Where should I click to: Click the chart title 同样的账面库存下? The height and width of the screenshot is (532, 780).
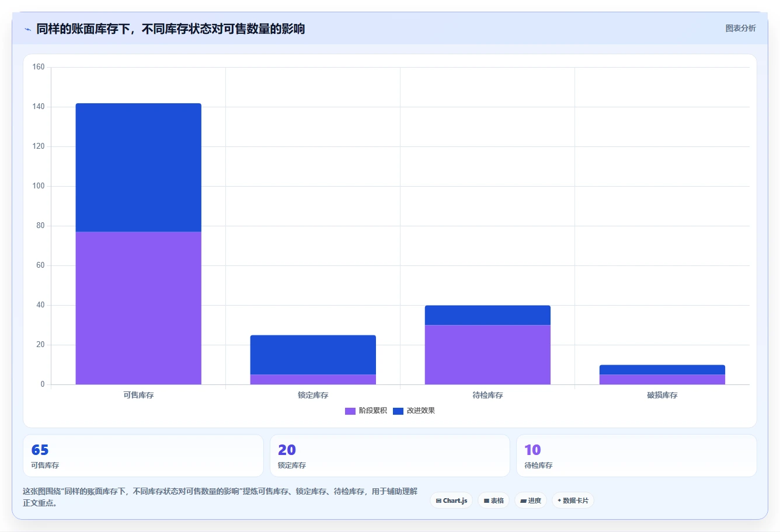170,29
